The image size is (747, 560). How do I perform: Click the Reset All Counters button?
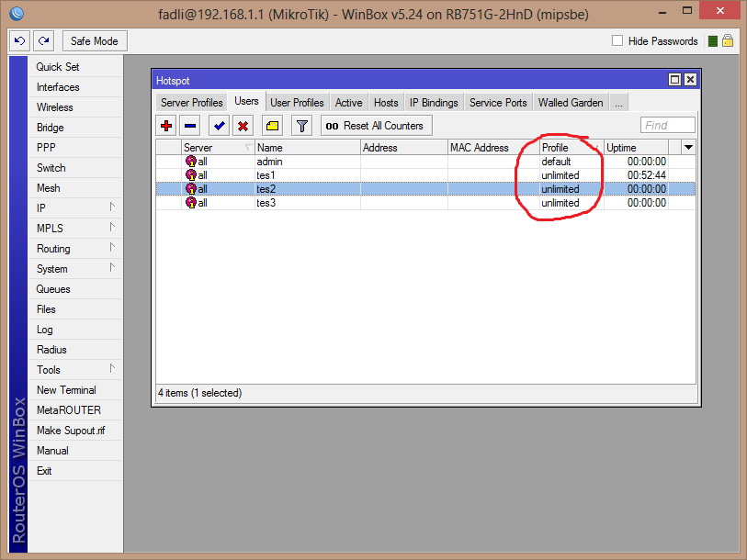pyautogui.click(x=376, y=125)
